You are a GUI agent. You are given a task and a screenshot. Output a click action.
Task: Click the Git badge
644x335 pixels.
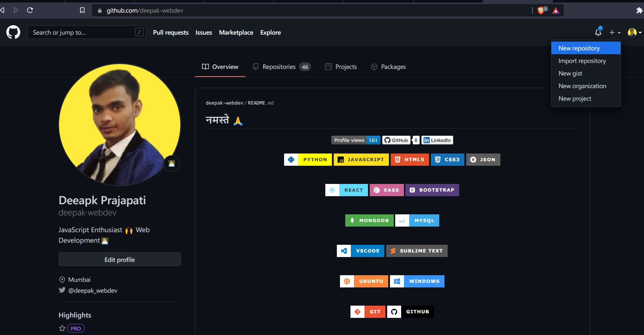click(x=368, y=312)
